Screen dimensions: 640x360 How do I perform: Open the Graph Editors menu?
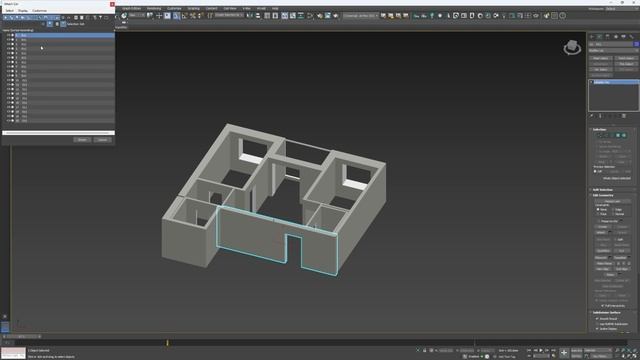(x=131, y=9)
